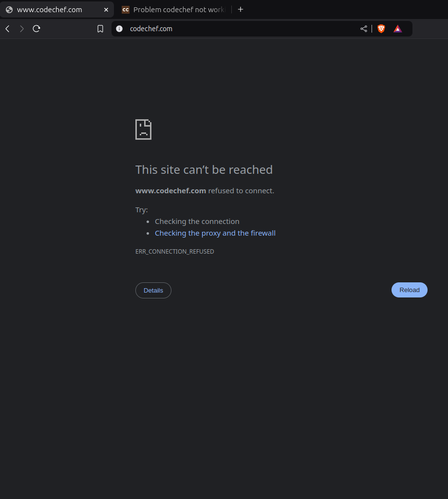448x499 pixels.
Task: Open the share menu icon in address bar
Action: [364, 29]
